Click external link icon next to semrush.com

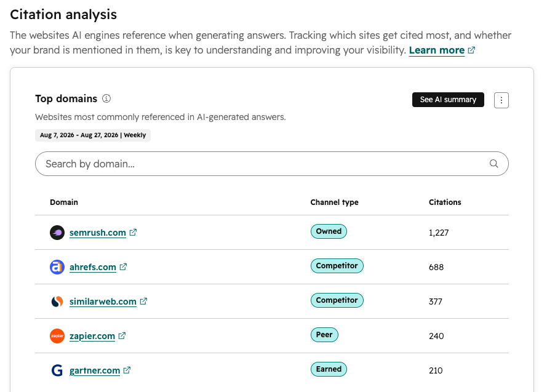click(x=133, y=232)
